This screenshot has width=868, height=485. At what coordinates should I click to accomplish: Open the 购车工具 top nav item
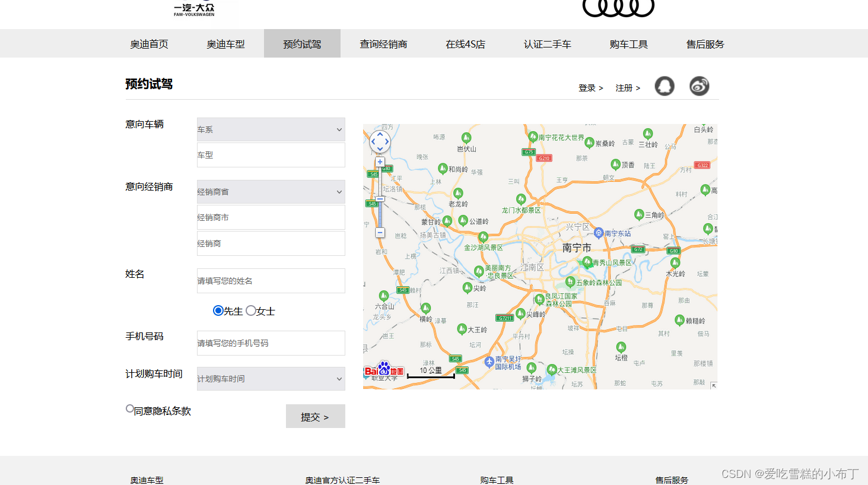tap(629, 44)
